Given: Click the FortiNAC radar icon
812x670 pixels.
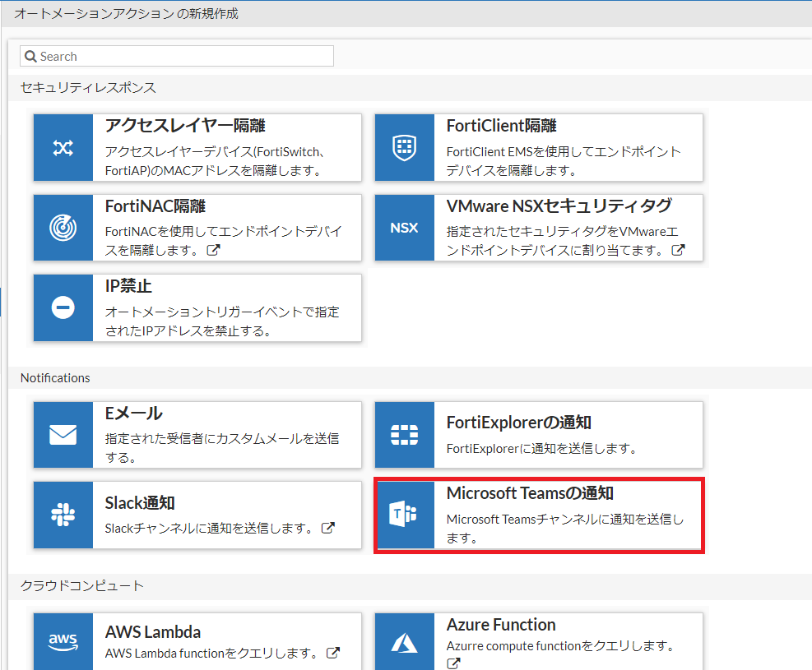Looking at the screenshot, I should pyautogui.click(x=63, y=228).
